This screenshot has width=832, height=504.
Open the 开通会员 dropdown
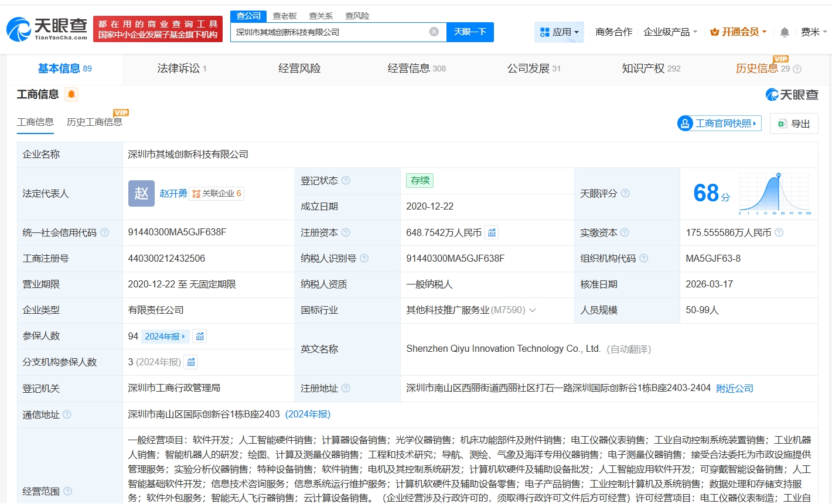pos(738,32)
